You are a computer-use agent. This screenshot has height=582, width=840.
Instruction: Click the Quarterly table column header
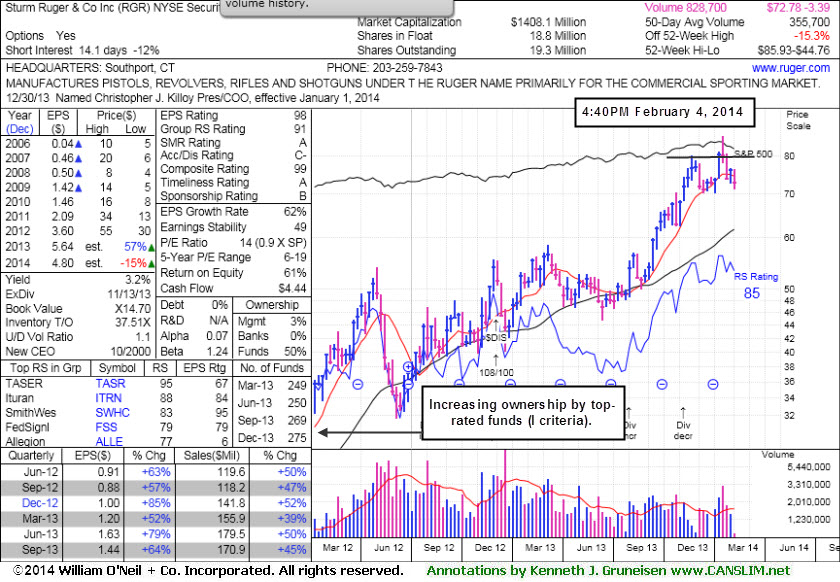pyautogui.click(x=31, y=456)
